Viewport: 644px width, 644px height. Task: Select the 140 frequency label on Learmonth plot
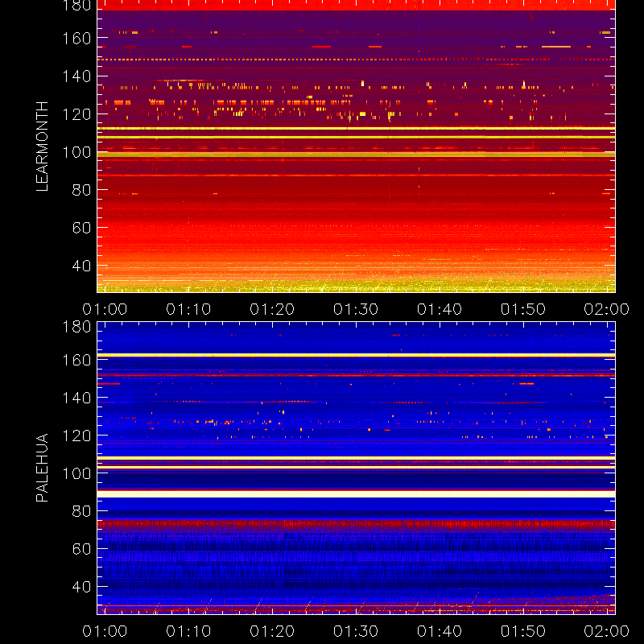point(76,76)
